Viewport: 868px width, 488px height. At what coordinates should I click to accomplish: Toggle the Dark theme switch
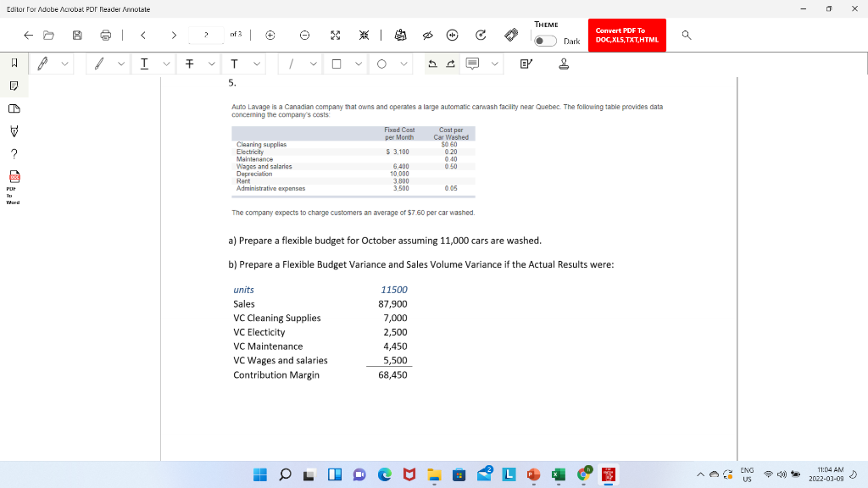tap(545, 40)
